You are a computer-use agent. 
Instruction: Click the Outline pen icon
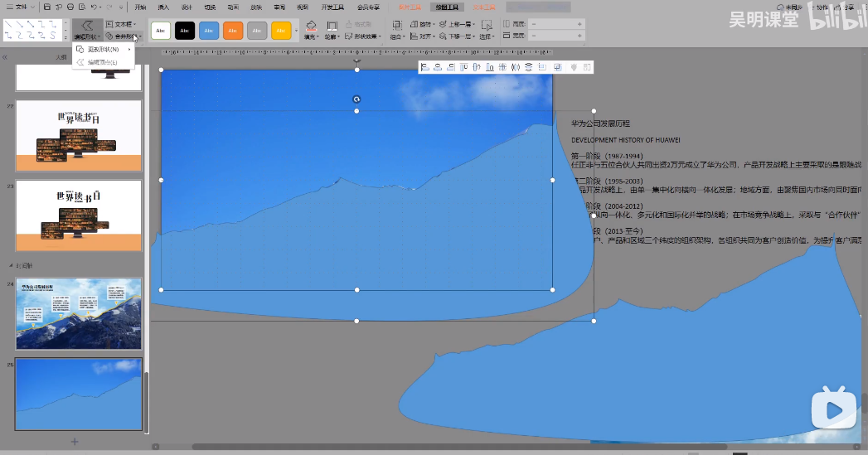tap(332, 26)
